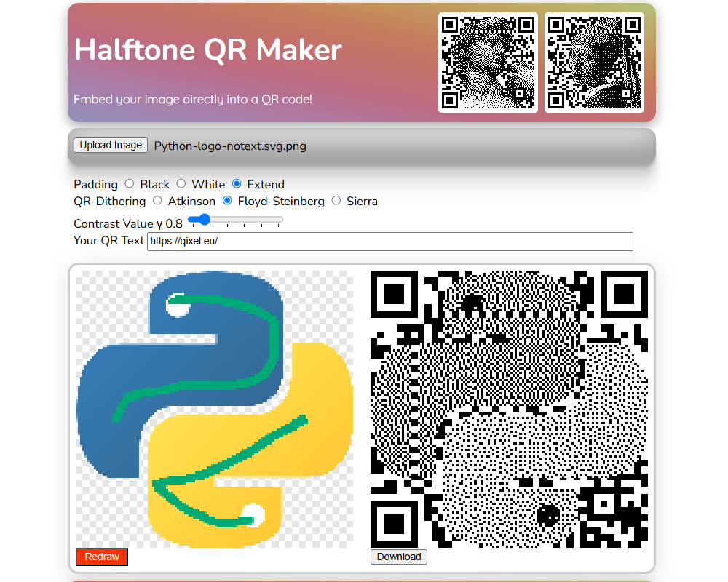728x582 pixels.
Task: Click the Python-logo-notext.svg.png filename label
Action: point(230,146)
